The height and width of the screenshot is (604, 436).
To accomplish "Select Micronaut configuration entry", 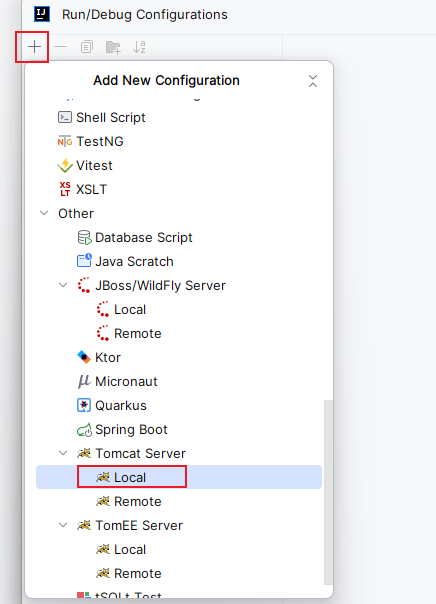I will 126,381.
